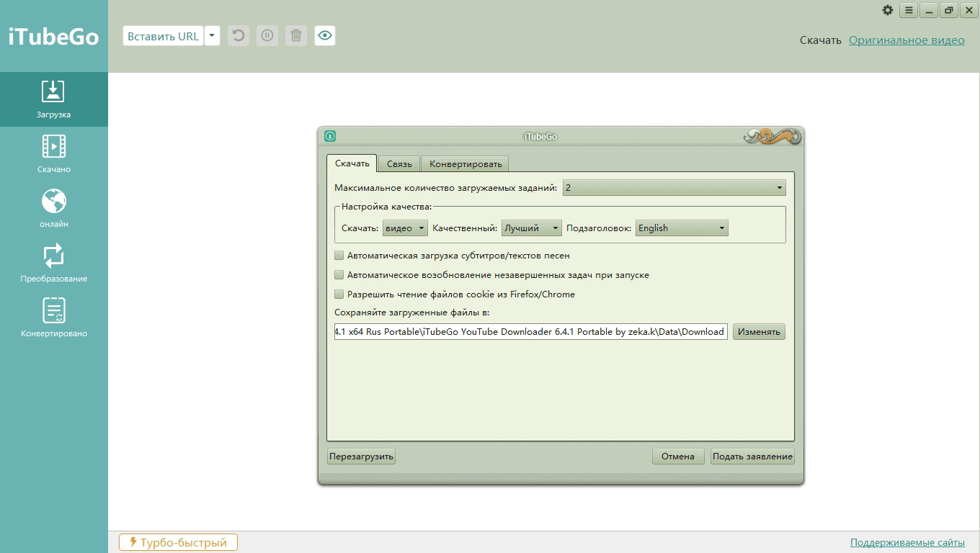Screen dimensions: 980x553
Task: Expand the Вставить URL dropdown arrow
Action: pos(213,36)
